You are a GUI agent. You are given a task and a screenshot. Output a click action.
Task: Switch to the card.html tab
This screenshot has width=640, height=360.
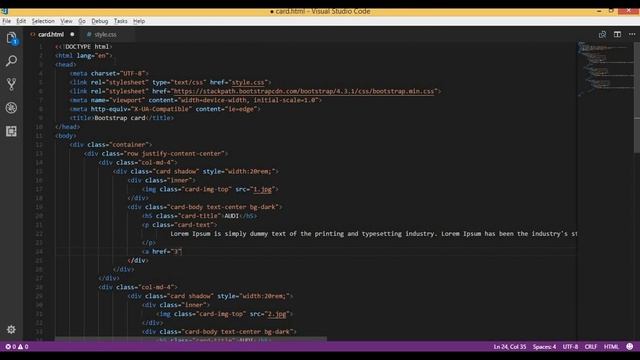tap(51, 35)
